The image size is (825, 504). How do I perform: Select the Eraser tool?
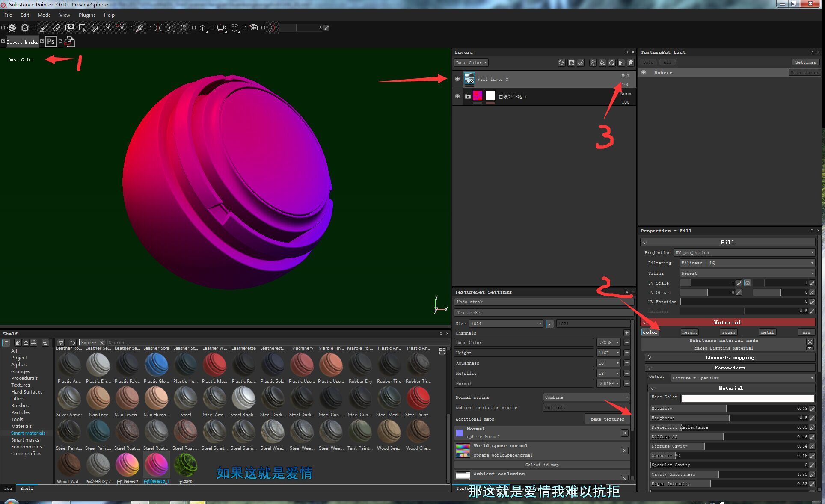point(56,28)
